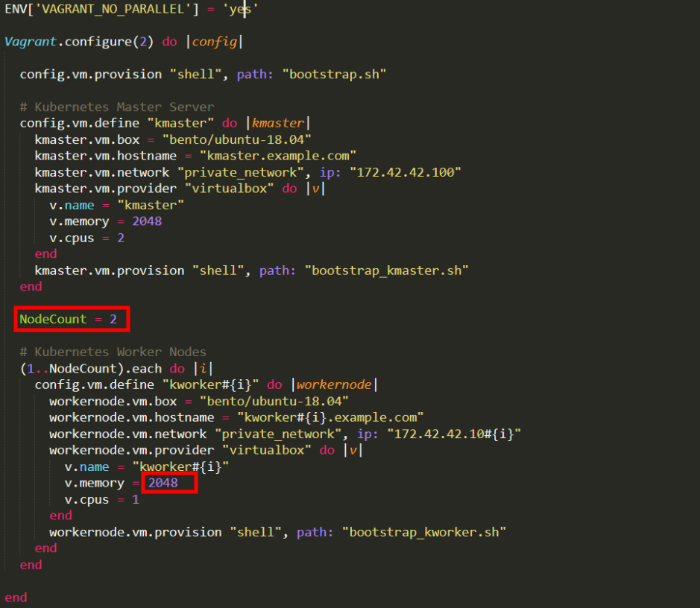The height and width of the screenshot is (608, 700).
Task: Click the "kmaster.example.com" hostname string
Action: (x=277, y=156)
